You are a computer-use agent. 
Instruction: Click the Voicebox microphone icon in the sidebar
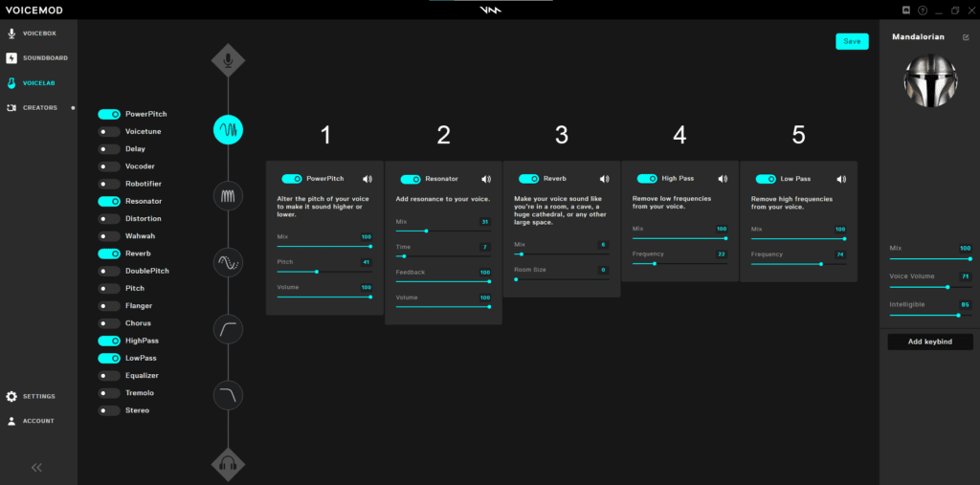[x=11, y=33]
